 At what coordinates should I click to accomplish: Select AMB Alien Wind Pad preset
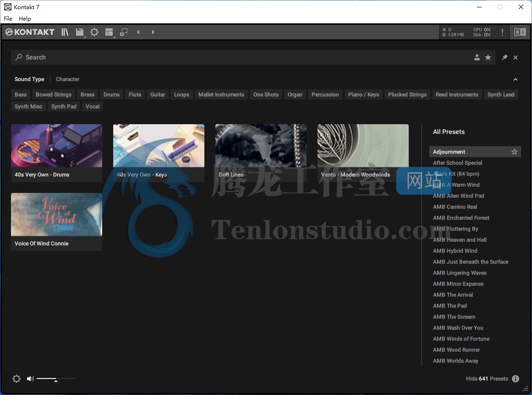pos(458,196)
